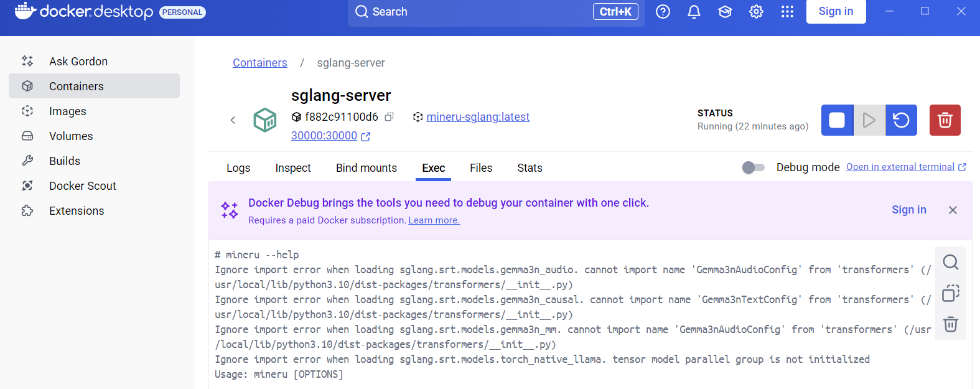Search within the terminal output
The height and width of the screenshot is (389, 980).
pos(950,262)
